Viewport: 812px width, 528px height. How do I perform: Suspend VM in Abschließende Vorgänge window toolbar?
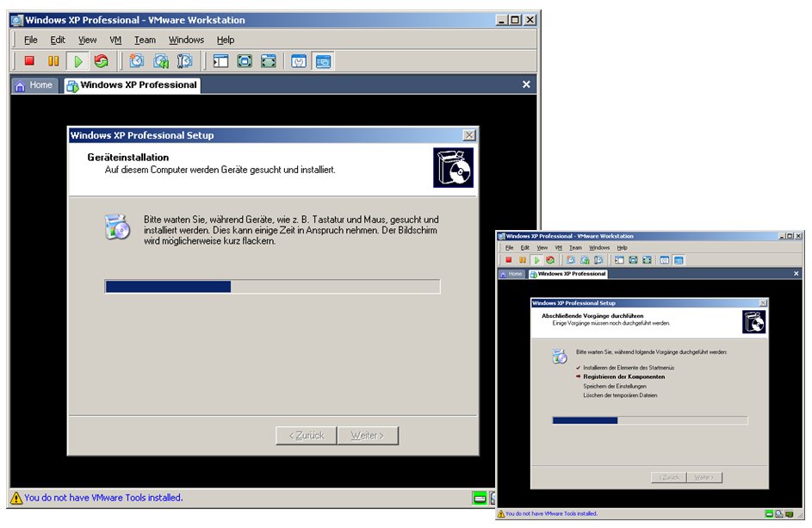(x=523, y=259)
